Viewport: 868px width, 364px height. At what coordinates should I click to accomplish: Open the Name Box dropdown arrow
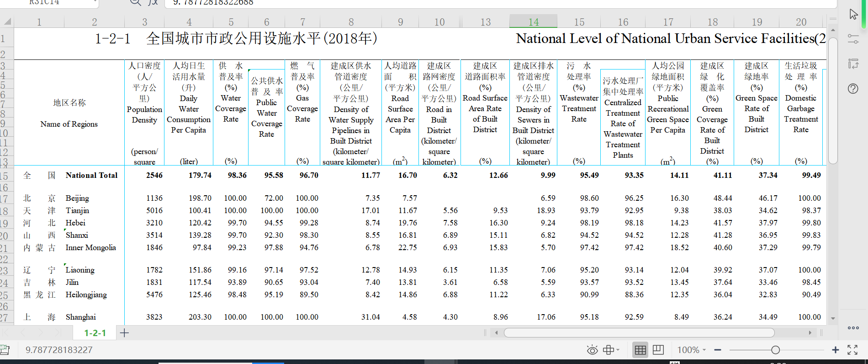point(95,2)
